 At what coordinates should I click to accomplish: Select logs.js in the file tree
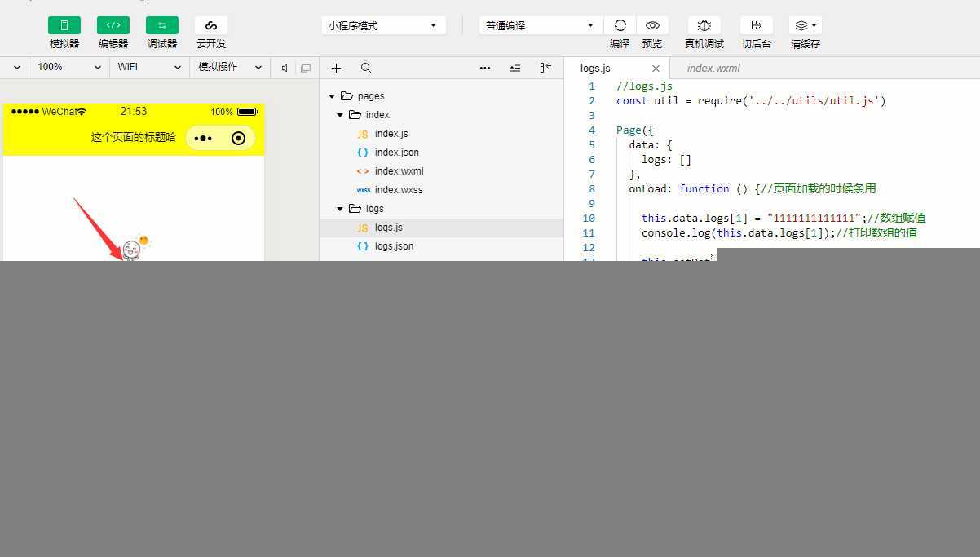point(441,228)
